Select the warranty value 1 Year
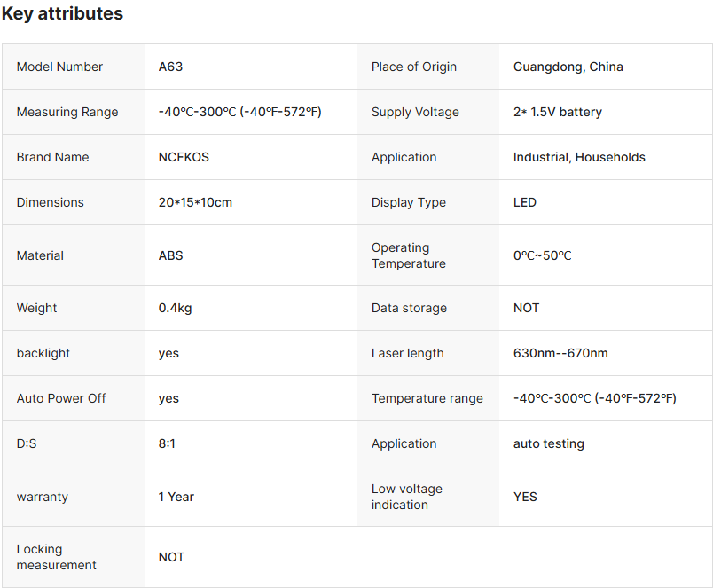713x588 pixels. click(176, 497)
